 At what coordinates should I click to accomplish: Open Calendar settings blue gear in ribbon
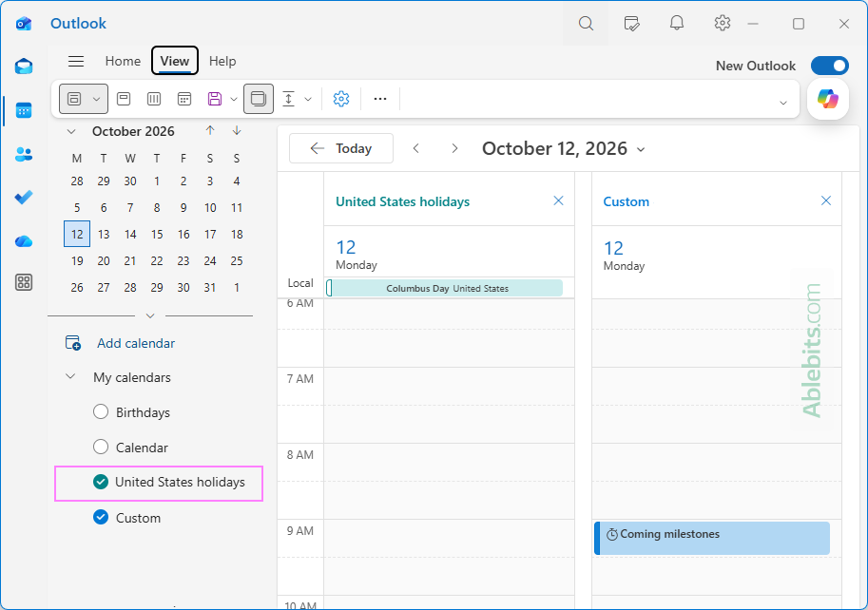click(341, 99)
